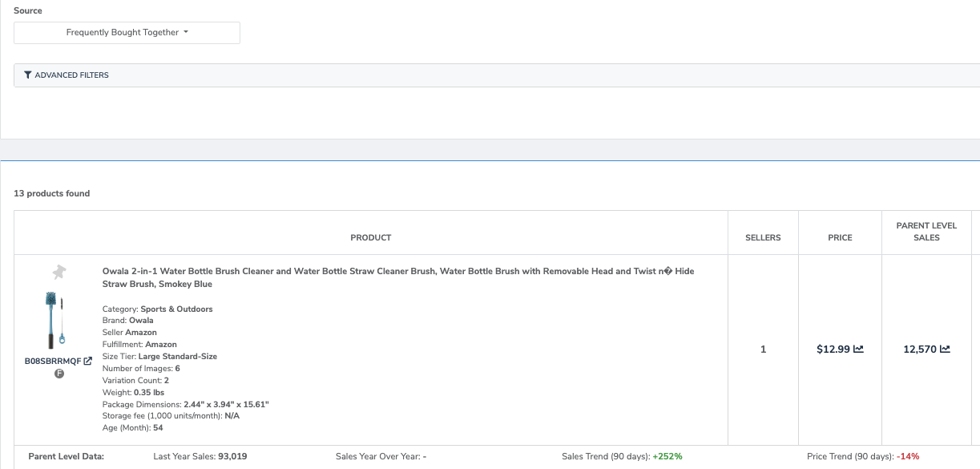The height and width of the screenshot is (469, 980).
Task: Click the sellers count value 1
Action: coord(763,349)
